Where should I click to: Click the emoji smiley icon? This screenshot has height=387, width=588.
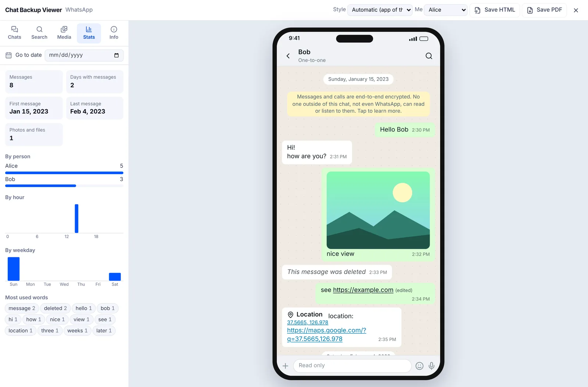click(x=419, y=366)
